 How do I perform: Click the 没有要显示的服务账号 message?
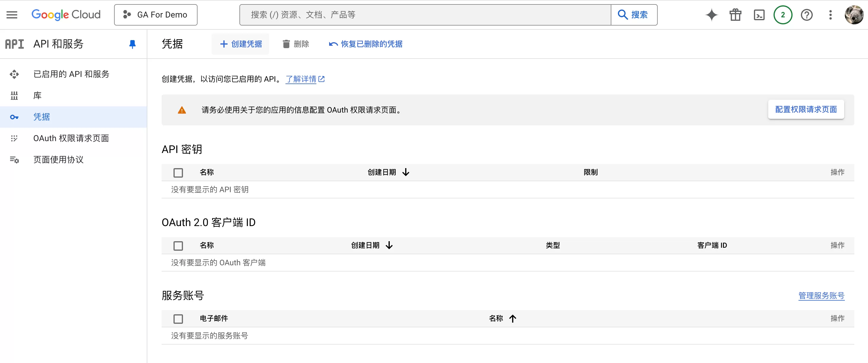(x=210, y=336)
